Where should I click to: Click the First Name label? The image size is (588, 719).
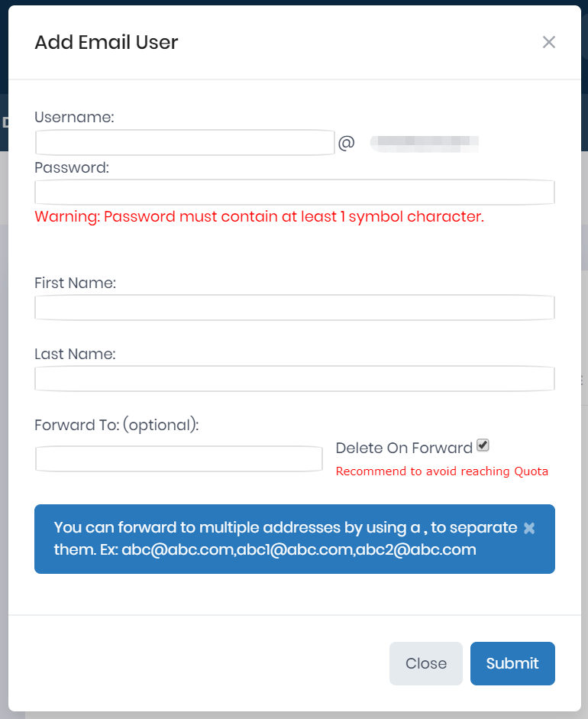click(x=75, y=283)
